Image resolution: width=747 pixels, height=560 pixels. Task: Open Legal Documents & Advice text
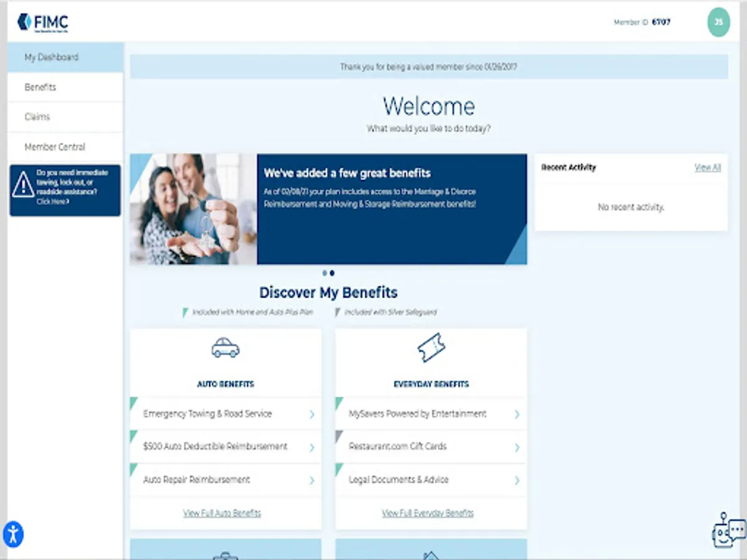[x=398, y=480]
